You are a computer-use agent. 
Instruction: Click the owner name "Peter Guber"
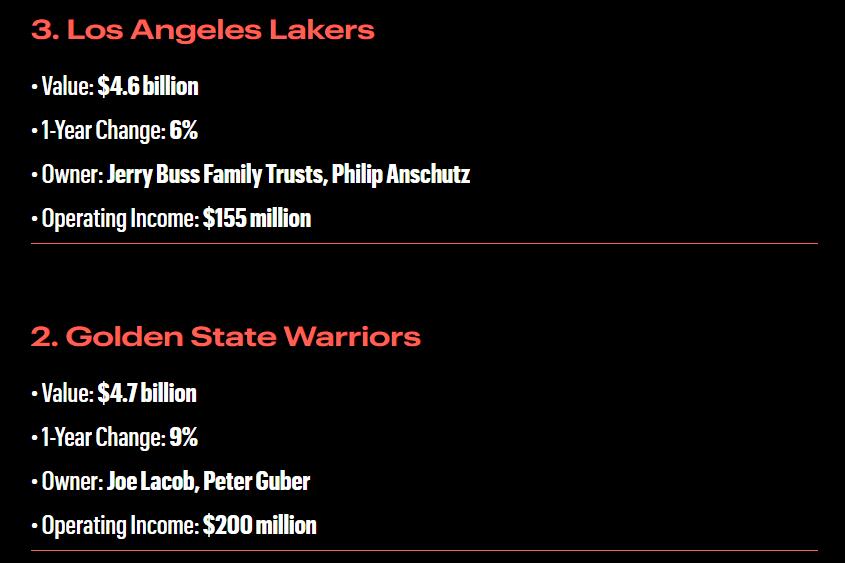[257, 482]
